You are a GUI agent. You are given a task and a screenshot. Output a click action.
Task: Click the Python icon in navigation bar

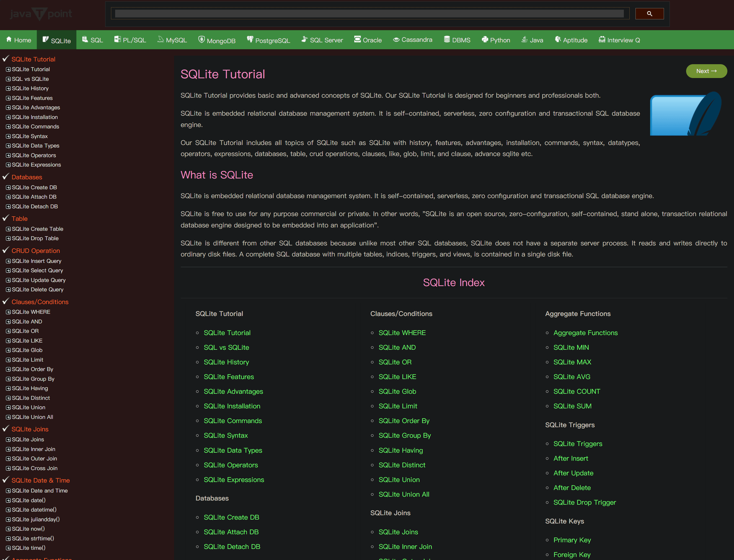coord(485,39)
